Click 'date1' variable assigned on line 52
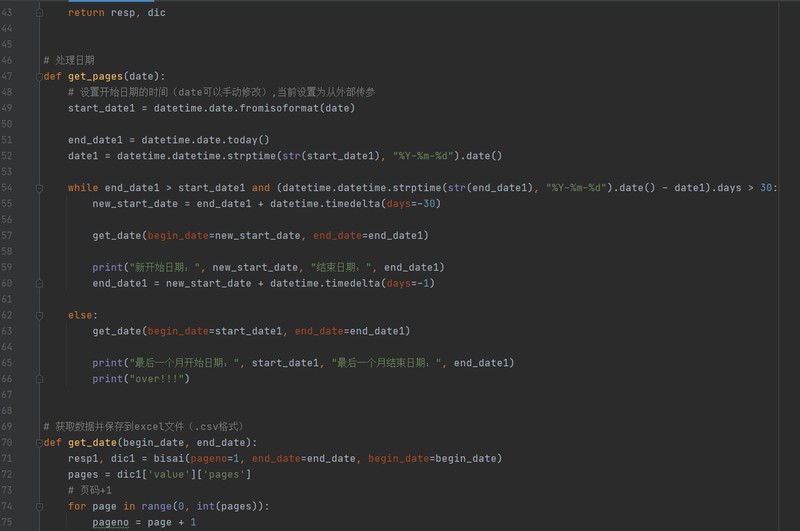The image size is (800, 531). (83, 156)
